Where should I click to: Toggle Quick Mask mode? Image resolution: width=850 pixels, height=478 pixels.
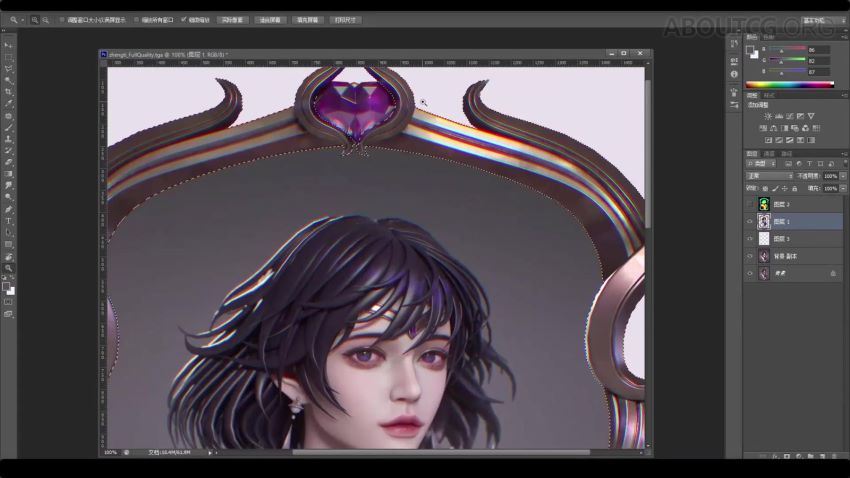coord(8,302)
